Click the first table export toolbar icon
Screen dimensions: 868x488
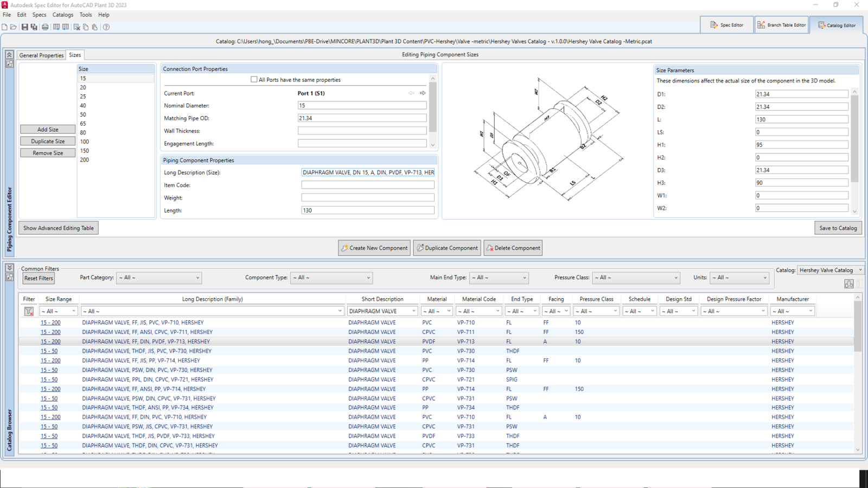[x=56, y=27]
